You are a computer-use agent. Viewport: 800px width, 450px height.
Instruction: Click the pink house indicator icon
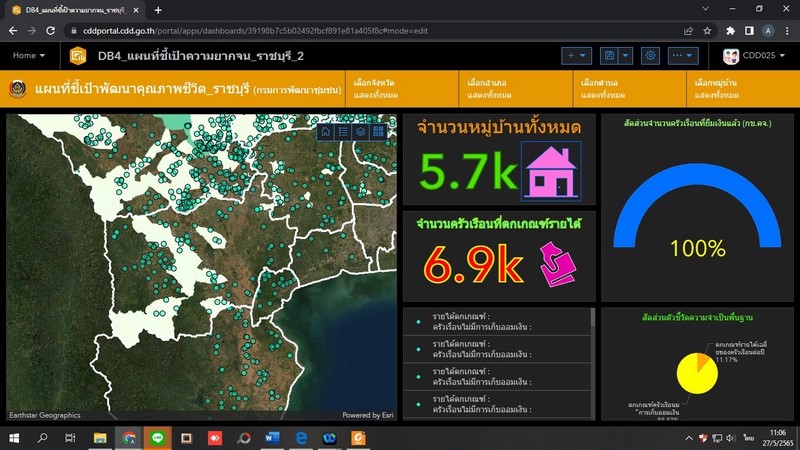[x=551, y=171]
